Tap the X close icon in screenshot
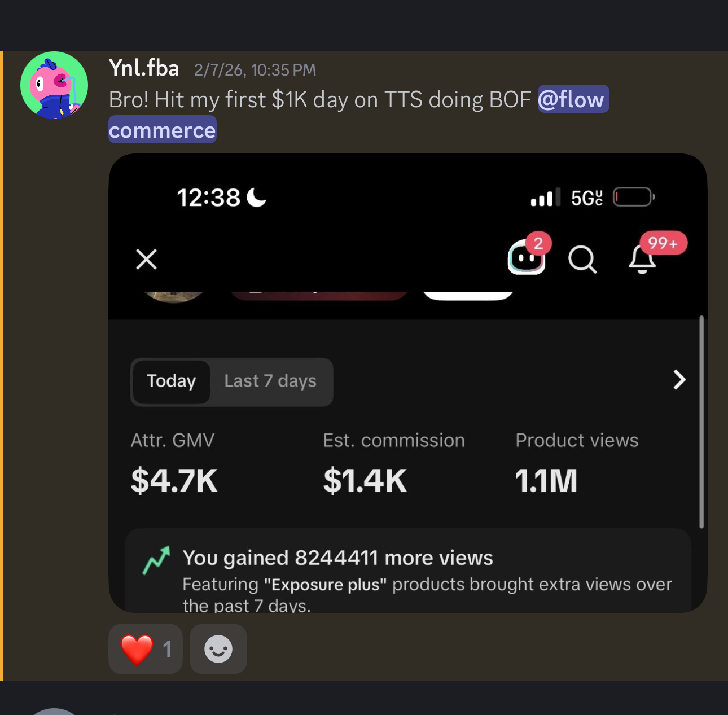728x715 pixels. [x=147, y=260]
